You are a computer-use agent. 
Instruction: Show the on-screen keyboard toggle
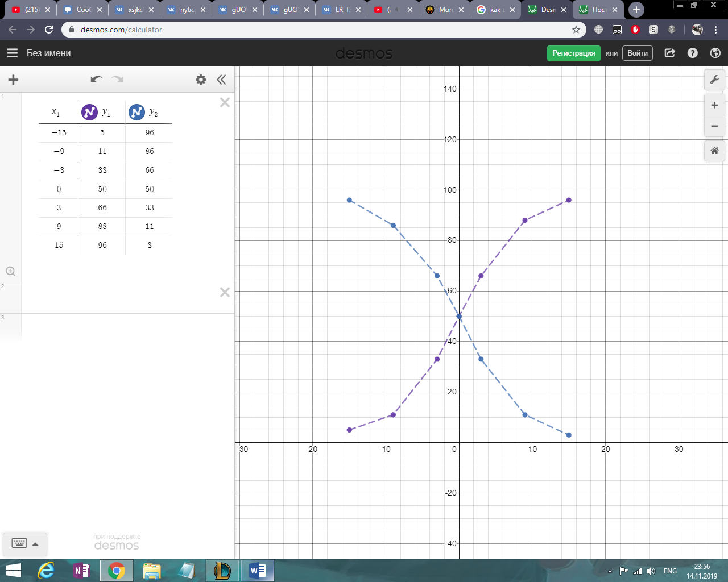[x=25, y=544]
